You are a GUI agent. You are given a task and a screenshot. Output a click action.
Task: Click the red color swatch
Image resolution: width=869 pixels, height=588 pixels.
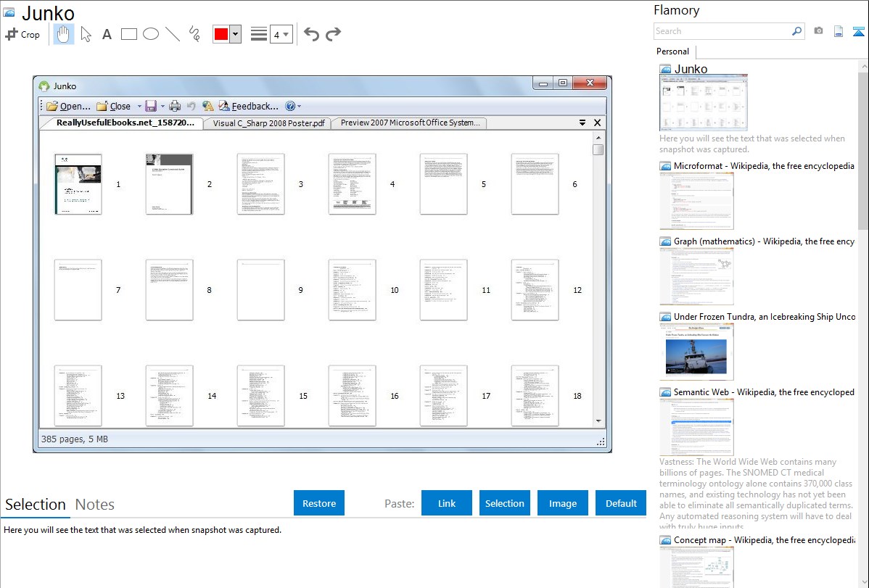(221, 34)
